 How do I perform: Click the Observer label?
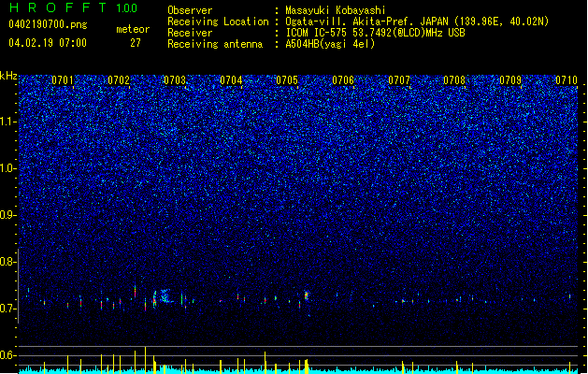(190, 10)
